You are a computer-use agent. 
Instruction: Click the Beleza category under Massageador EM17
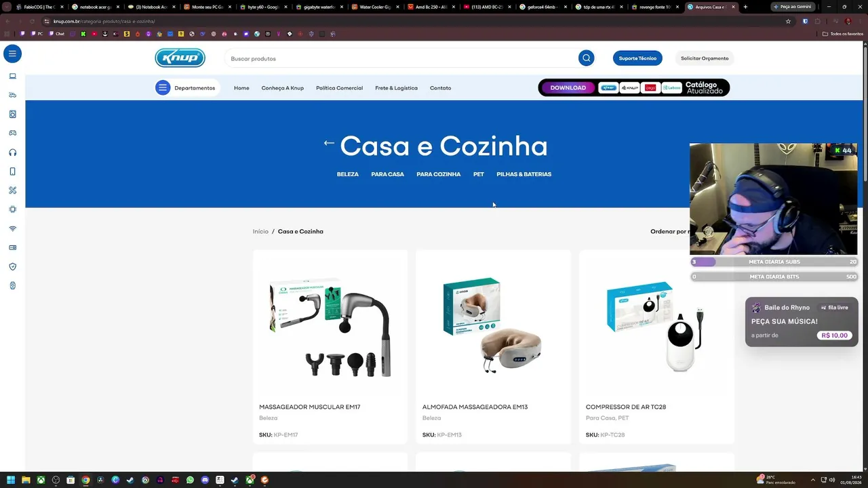tap(268, 418)
